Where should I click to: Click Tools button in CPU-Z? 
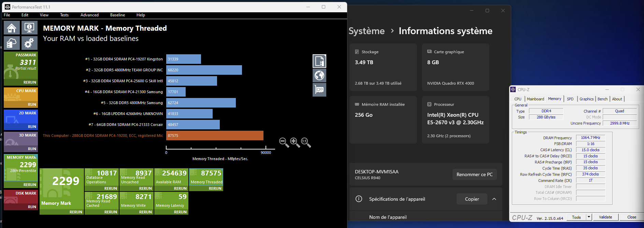point(576,217)
